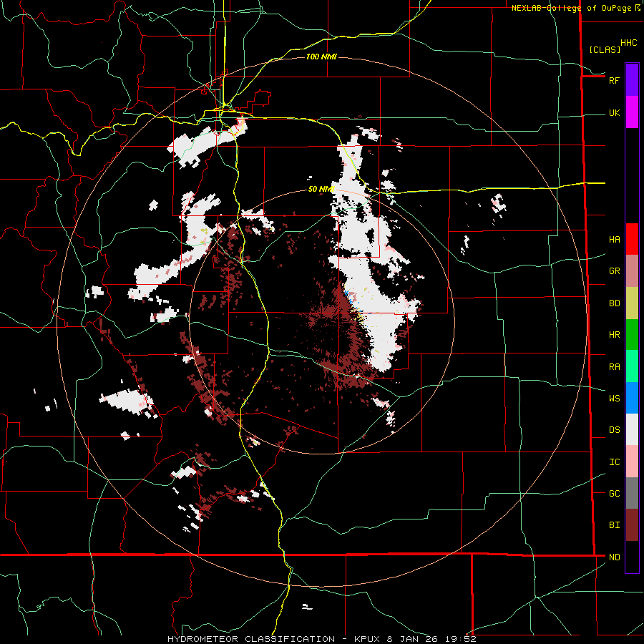Click the GR legend label
644x644 pixels.
coord(614,271)
